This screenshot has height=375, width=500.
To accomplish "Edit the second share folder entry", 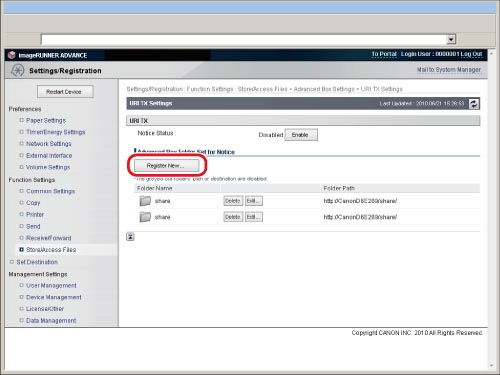I will coord(254,217).
